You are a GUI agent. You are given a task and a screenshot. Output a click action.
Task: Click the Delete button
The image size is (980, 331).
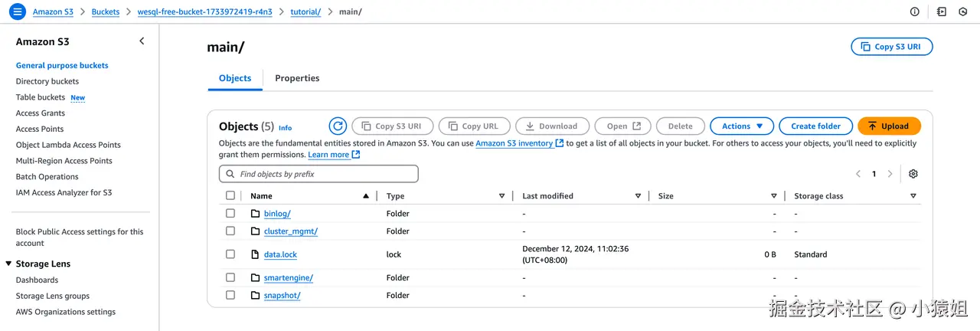click(x=681, y=126)
